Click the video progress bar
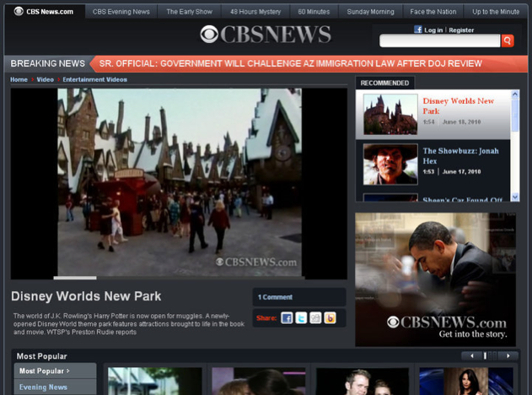Image resolution: width=532 pixels, height=395 pixels. [x=179, y=277]
